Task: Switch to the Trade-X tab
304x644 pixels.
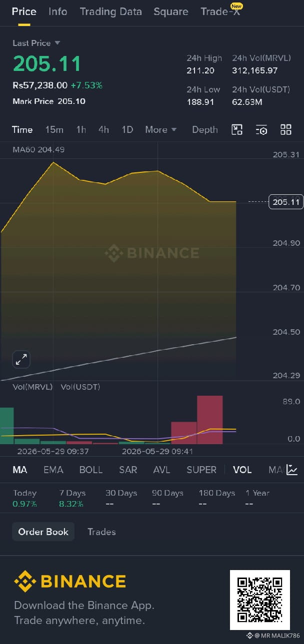Action: pos(220,11)
